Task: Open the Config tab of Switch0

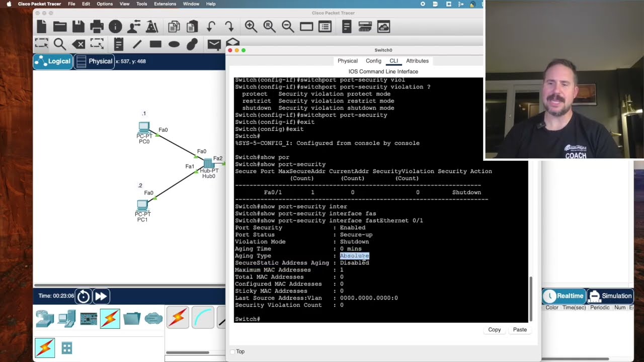Action: (373, 61)
